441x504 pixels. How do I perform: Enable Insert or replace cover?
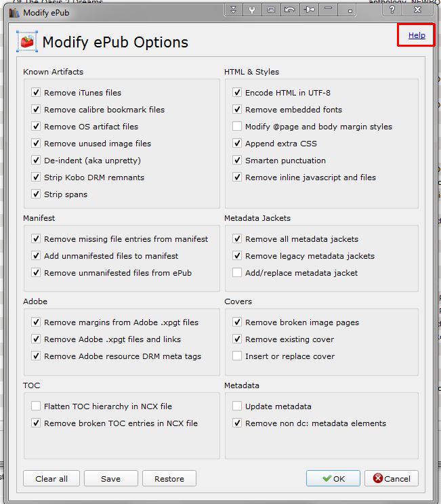point(237,356)
